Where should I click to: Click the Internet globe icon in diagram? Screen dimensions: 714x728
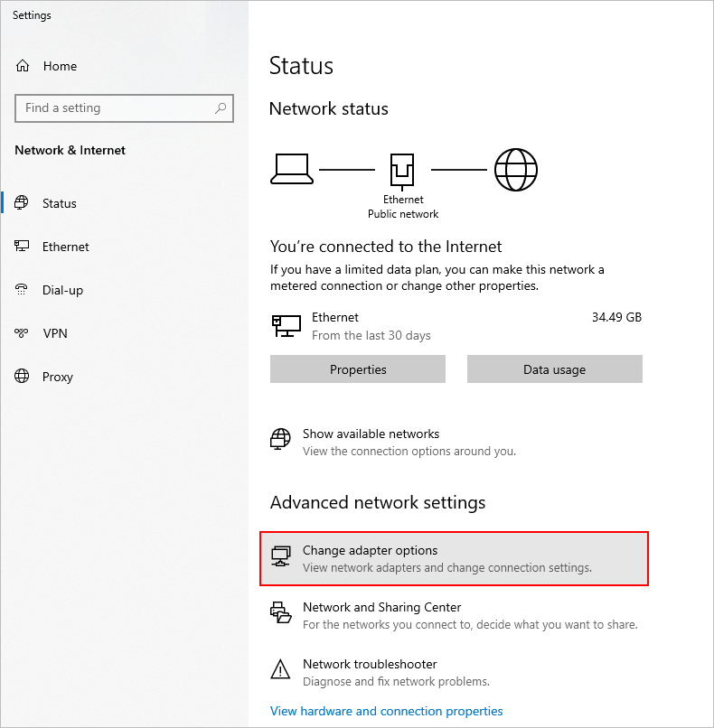[516, 170]
